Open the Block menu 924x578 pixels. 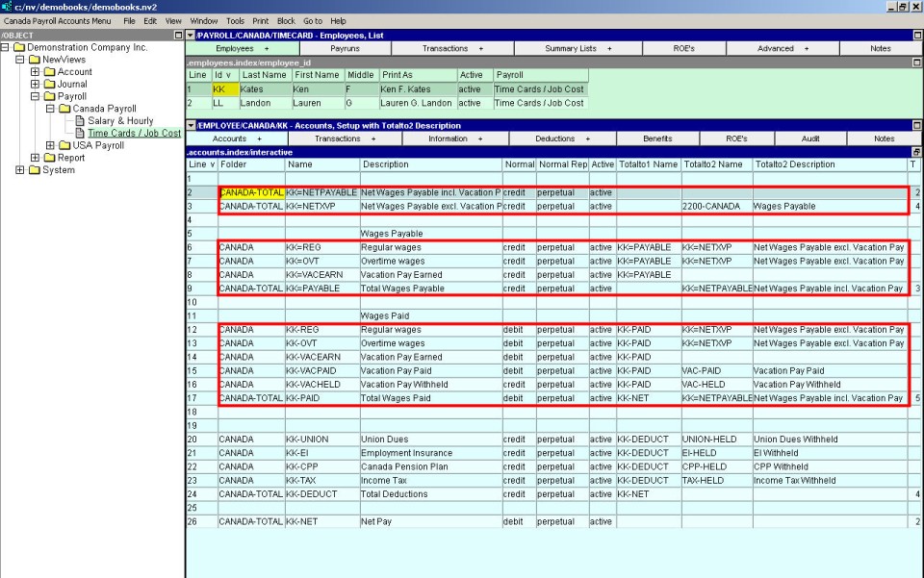(286, 20)
